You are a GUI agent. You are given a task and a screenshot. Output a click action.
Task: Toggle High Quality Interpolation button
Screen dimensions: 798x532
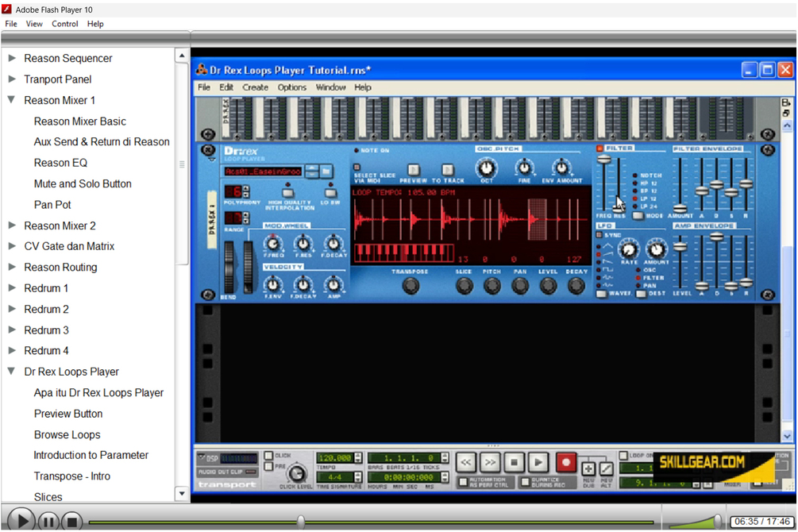[288, 193]
